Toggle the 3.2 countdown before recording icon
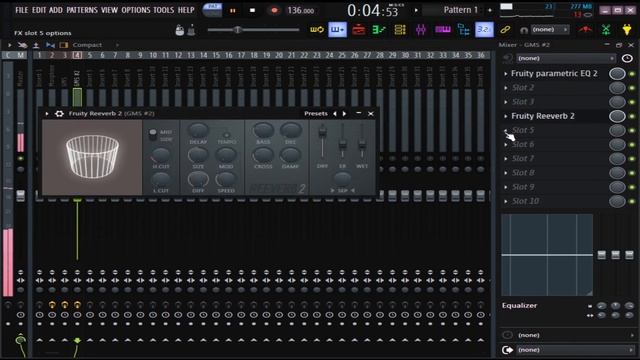 (484, 29)
